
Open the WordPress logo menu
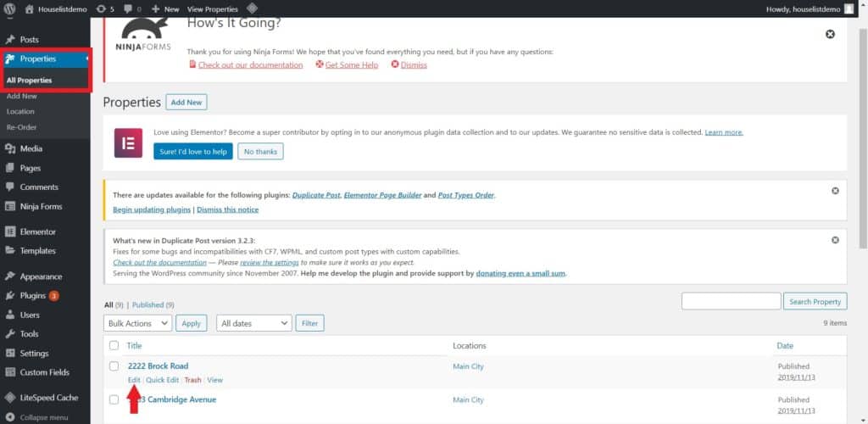8,8
